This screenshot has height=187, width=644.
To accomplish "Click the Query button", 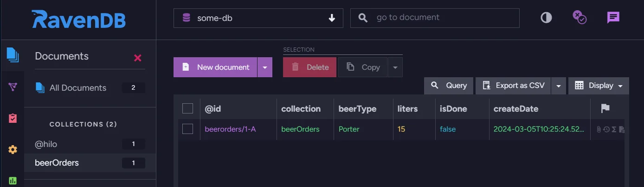I will point(449,86).
